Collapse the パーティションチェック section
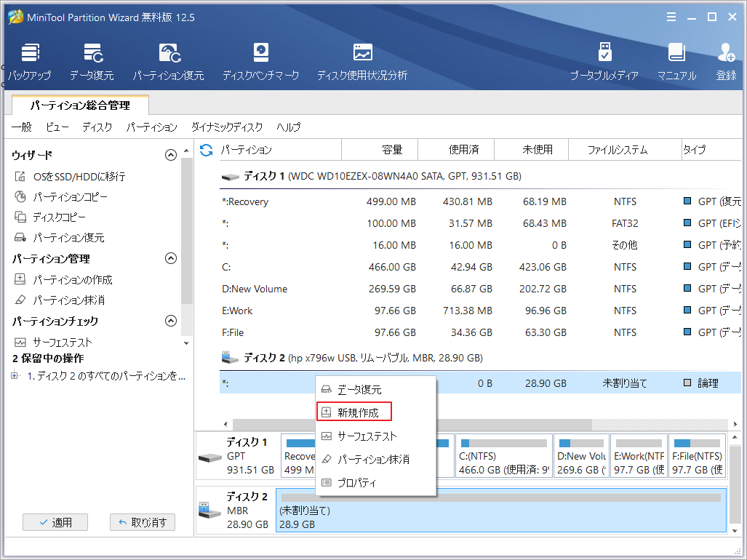747x560 pixels. pyautogui.click(x=171, y=321)
